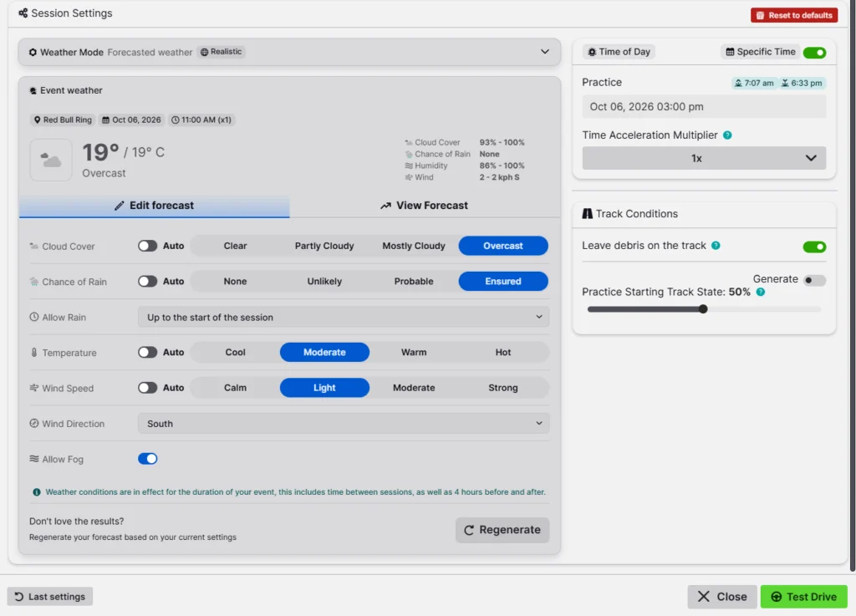The height and width of the screenshot is (616, 856).
Task: Click the Practice Starting Track State help icon
Action: [761, 292]
